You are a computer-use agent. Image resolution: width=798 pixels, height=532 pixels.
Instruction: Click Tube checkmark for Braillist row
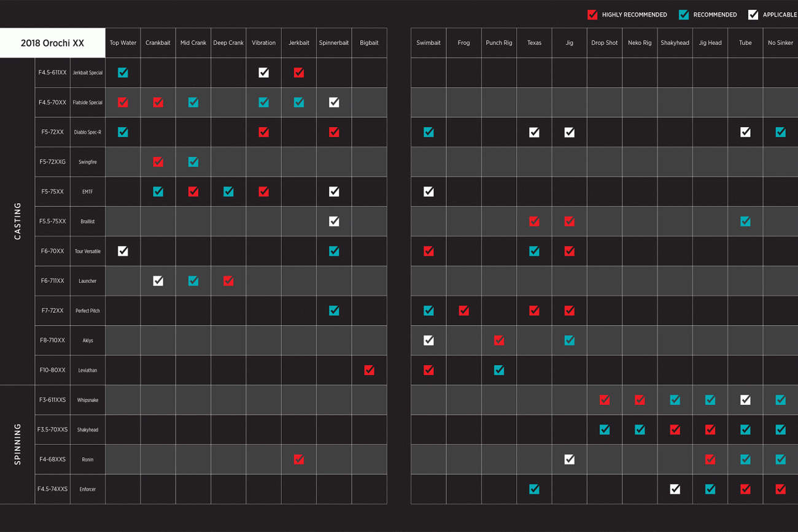[745, 222]
